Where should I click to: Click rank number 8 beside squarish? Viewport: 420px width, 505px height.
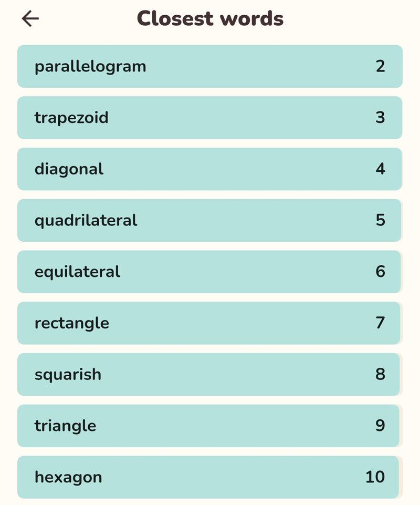click(380, 374)
